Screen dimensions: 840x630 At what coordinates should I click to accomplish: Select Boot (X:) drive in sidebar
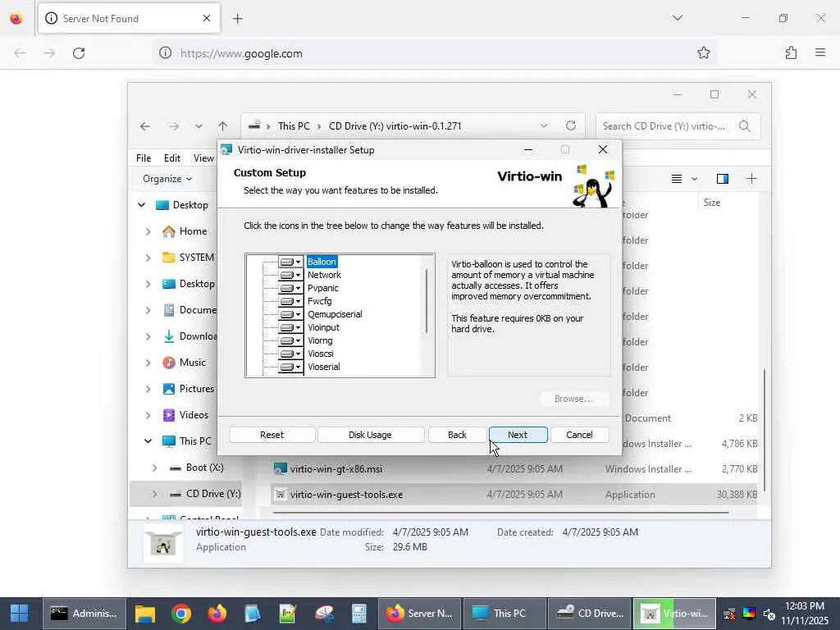197,468
